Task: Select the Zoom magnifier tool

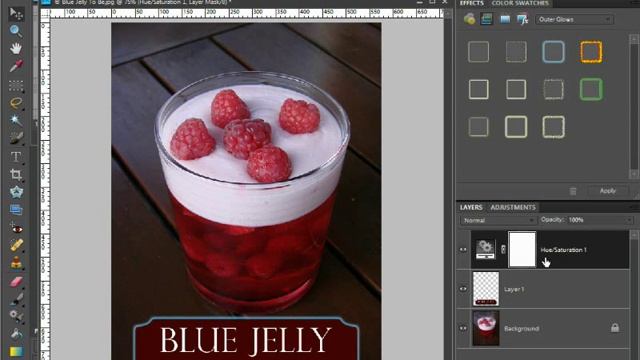Action: (16, 31)
